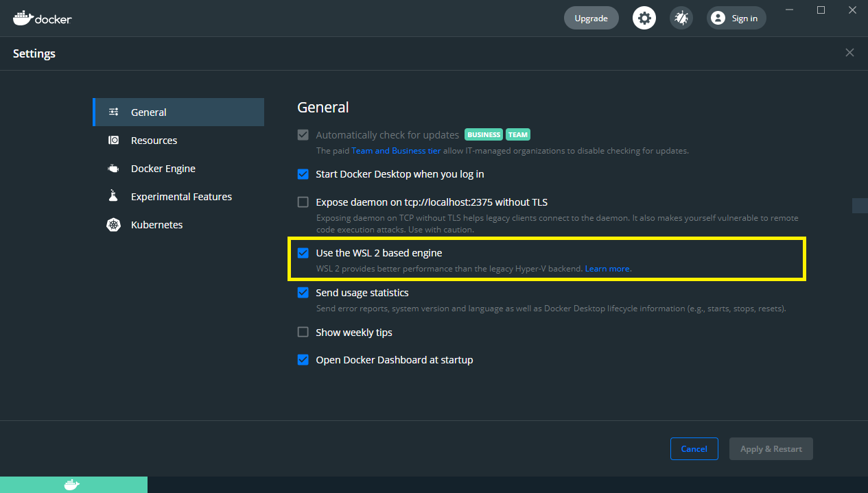Click the Experimental Features flask icon

click(114, 197)
